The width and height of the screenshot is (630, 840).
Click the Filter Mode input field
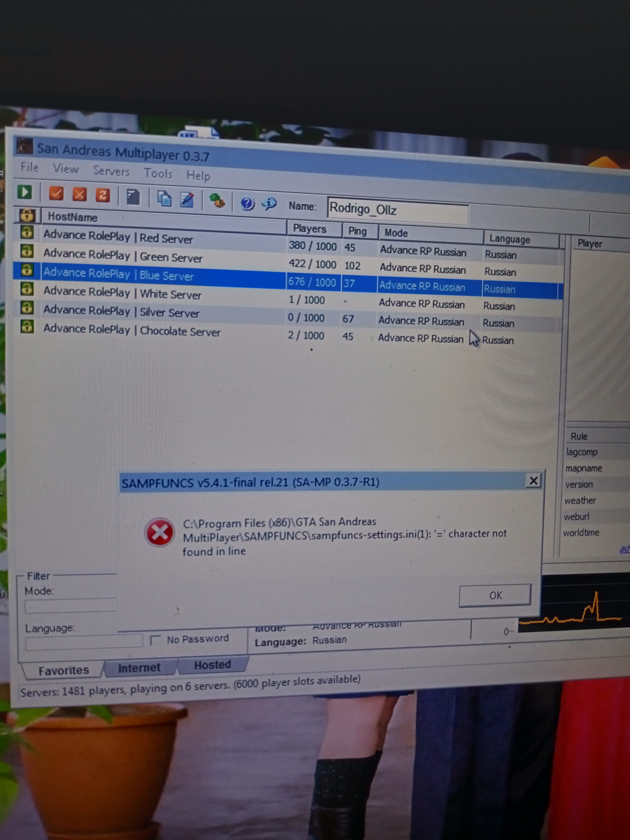click(71, 606)
